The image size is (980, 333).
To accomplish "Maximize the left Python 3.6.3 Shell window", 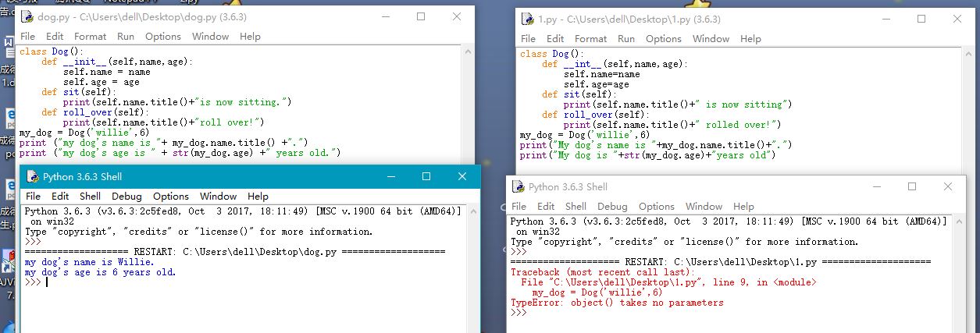I will click(426, 176).
